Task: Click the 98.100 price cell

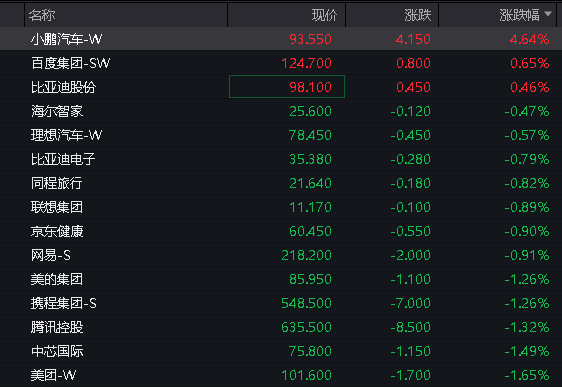Action: click(287, 86)
